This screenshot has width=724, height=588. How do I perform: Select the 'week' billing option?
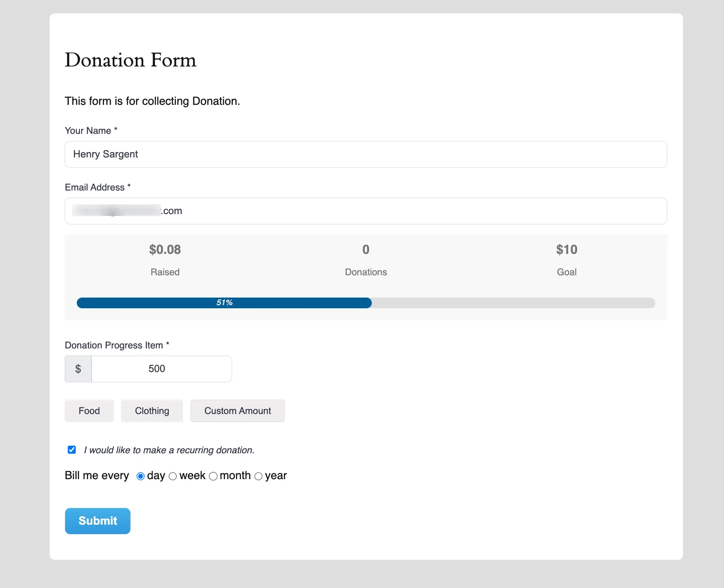click(173, 476)
